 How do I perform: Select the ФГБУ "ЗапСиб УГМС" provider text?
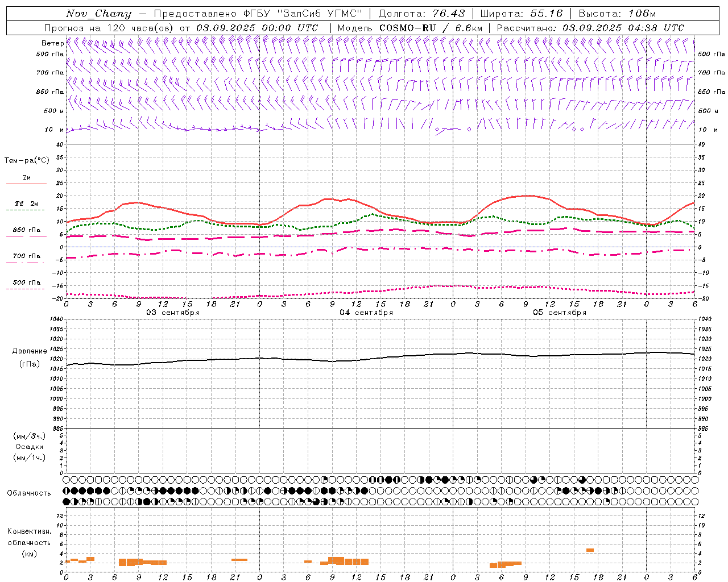(x=303, y=14)
